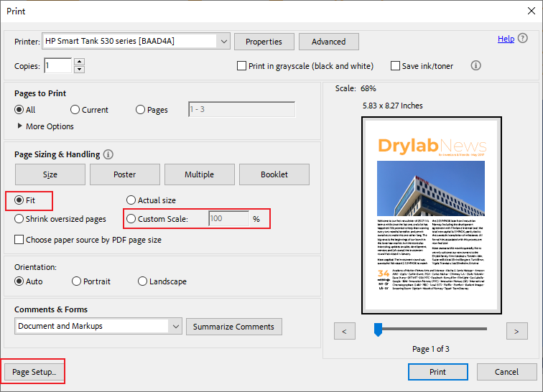Cancel the print dialog
Viewport: 543px width, 392px height.
point(506,372)
